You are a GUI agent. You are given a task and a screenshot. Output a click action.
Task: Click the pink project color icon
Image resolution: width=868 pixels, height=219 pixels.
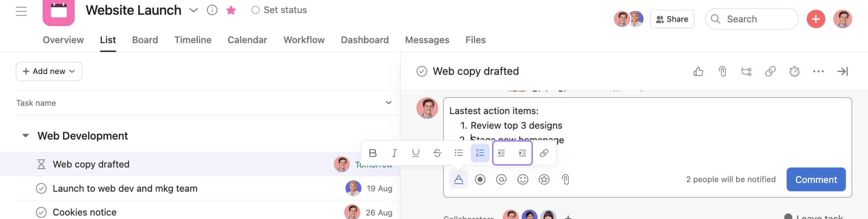coord(58,12)
